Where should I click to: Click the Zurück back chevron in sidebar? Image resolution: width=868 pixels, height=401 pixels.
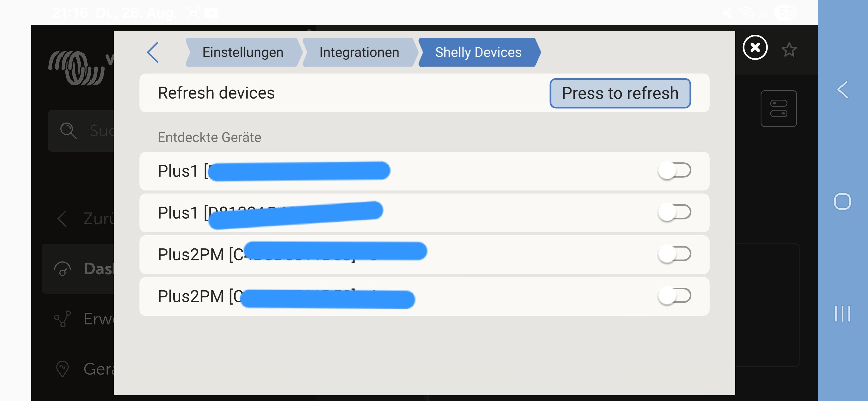[x=62, y=219]
